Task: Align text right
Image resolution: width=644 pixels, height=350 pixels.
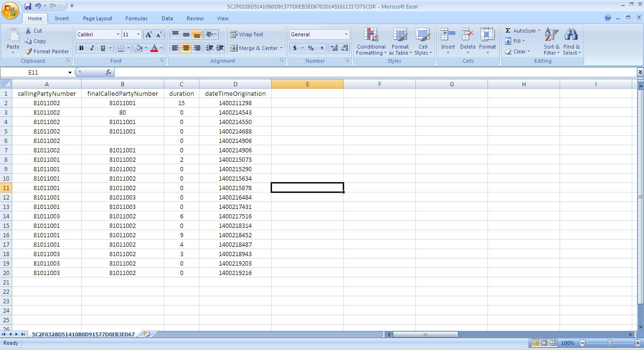Action: [x=197, y=48]
